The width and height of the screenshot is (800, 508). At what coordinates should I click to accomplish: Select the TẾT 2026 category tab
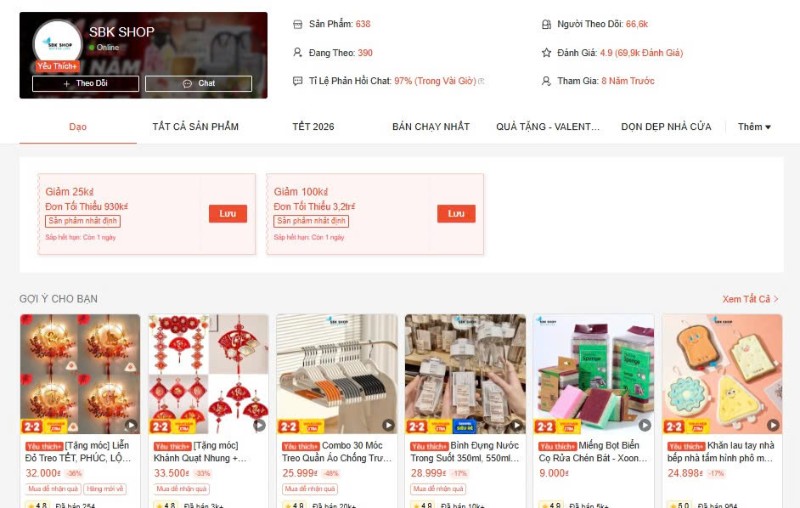click(313, 127)
